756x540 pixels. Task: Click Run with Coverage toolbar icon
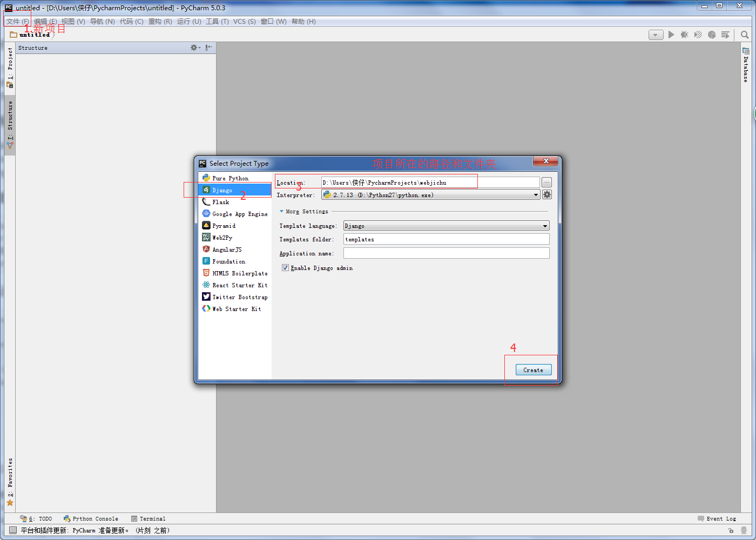698,35
